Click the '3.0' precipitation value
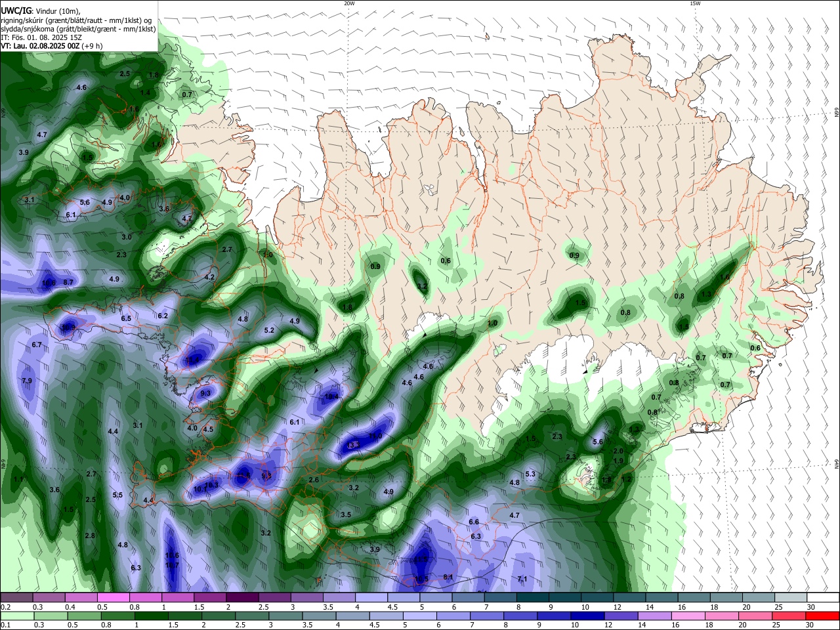 127,237
